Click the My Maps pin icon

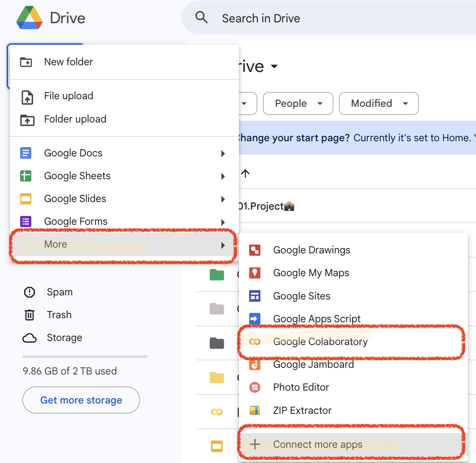point(255,273)
